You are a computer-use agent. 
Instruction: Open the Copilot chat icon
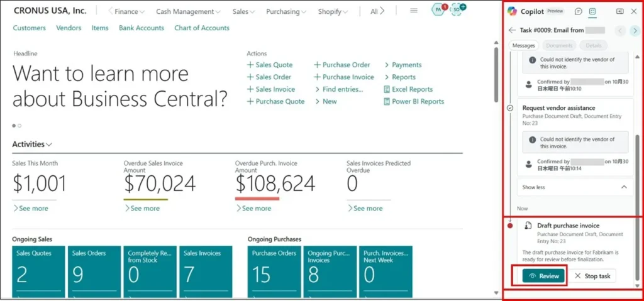[578, 11]
